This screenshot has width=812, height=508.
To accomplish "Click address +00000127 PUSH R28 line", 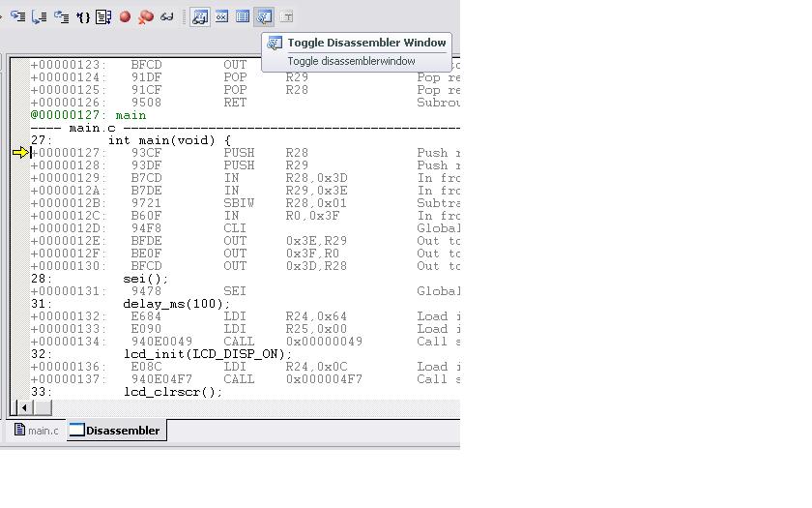I will tap(245, 153).
